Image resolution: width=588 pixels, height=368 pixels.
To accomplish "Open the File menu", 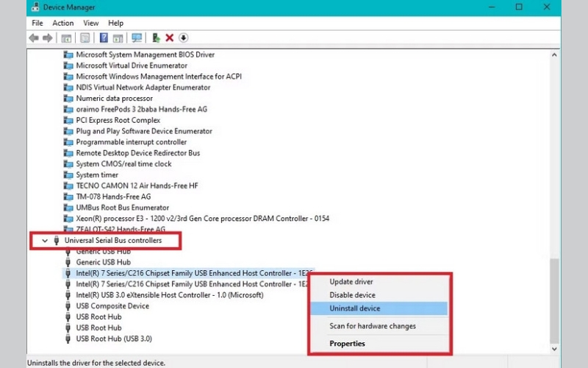I will (x=37, y=23).
